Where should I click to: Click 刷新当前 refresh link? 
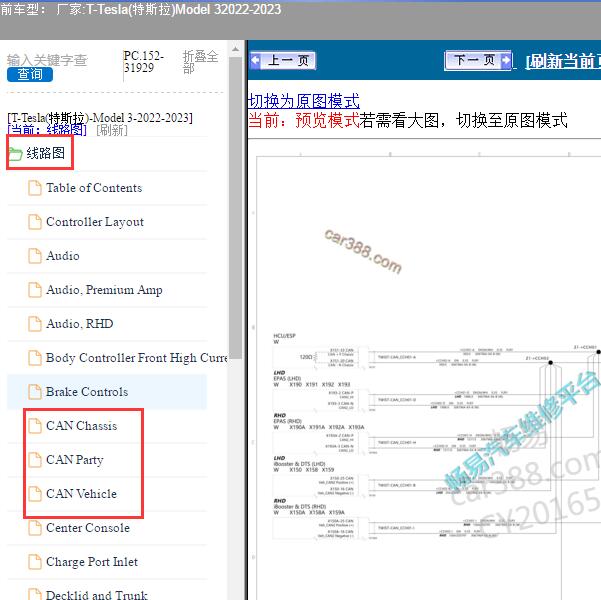point(563,61)
